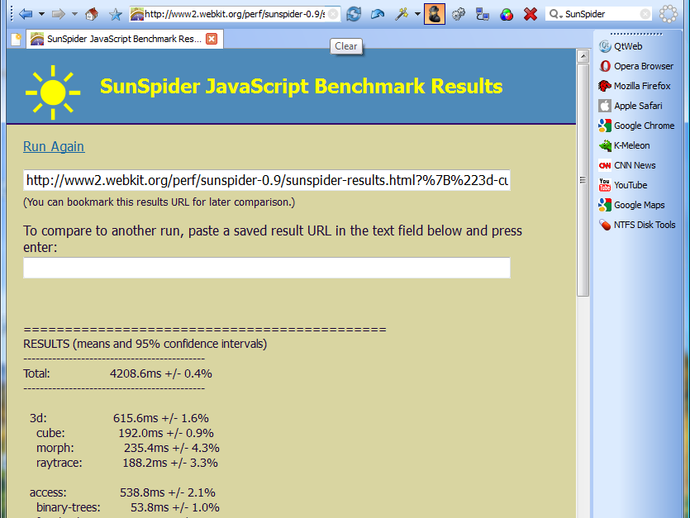This screenshot has width=690, height=518.
Task: Open settings via the gears icon
Action: pyautogui.click(x=459, y=14)
